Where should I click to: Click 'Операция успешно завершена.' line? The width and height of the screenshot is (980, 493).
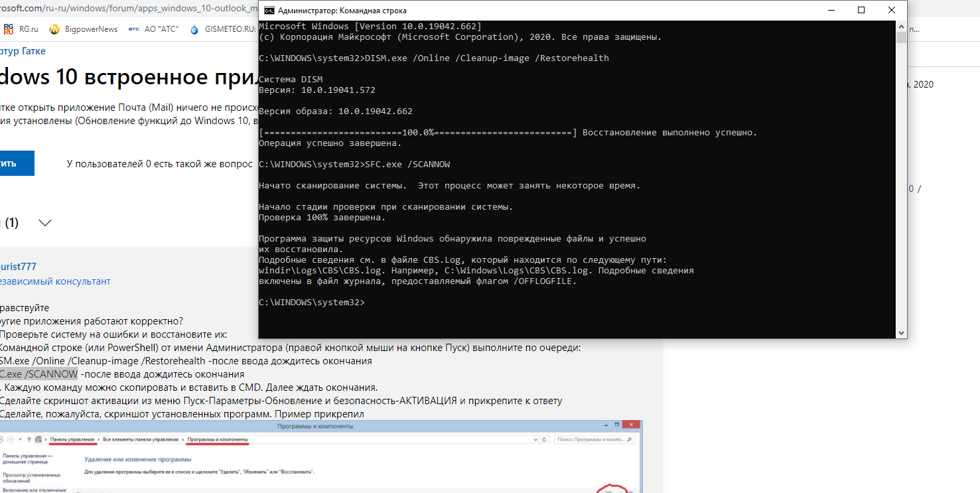(330, 143)
